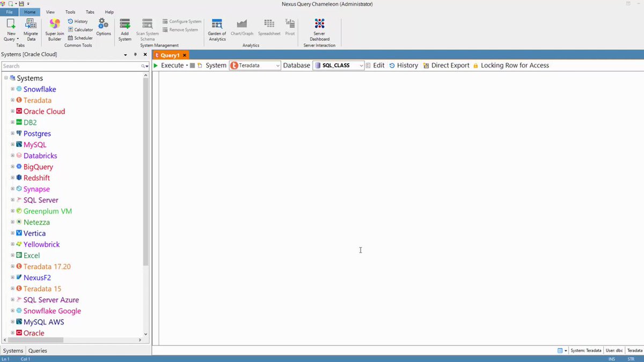This screenshot has height=362, width=644.
Task: Select Teradata 17.20 in systems tree
Action: 47,267
